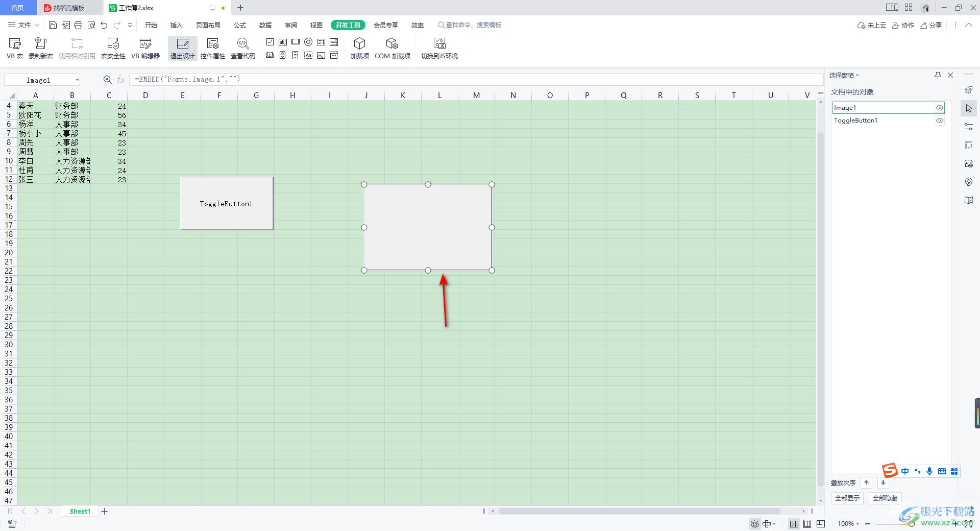Move object up in stacking order
980x531 pixels.
pos(866,482)
